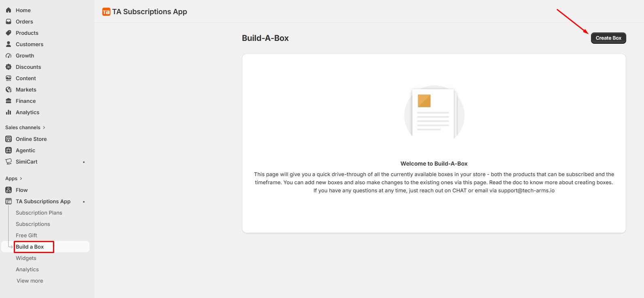Open Orders from the sidebar
The height and width of the screenshot is (298, 644).
(x=24, y=21)
